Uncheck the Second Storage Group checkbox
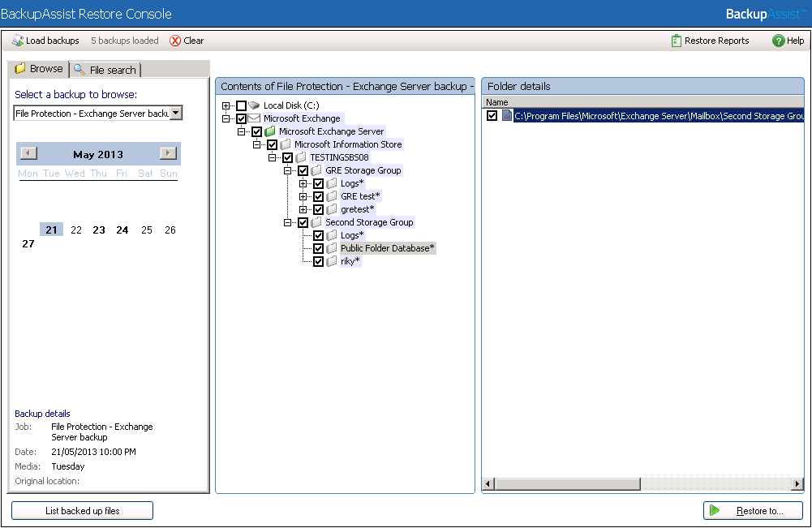Viewport: 812px width, 528px height. (303, 222)
